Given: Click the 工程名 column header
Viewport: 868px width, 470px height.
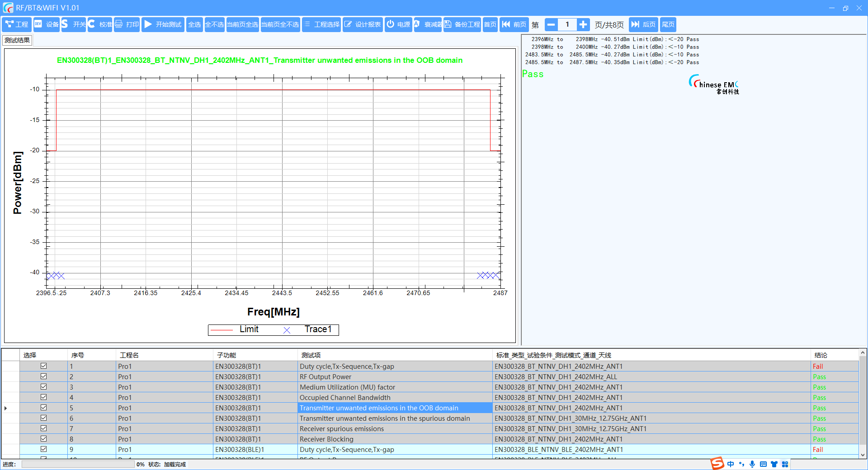Looking at the screenshot, I should [x=164, y=355].
